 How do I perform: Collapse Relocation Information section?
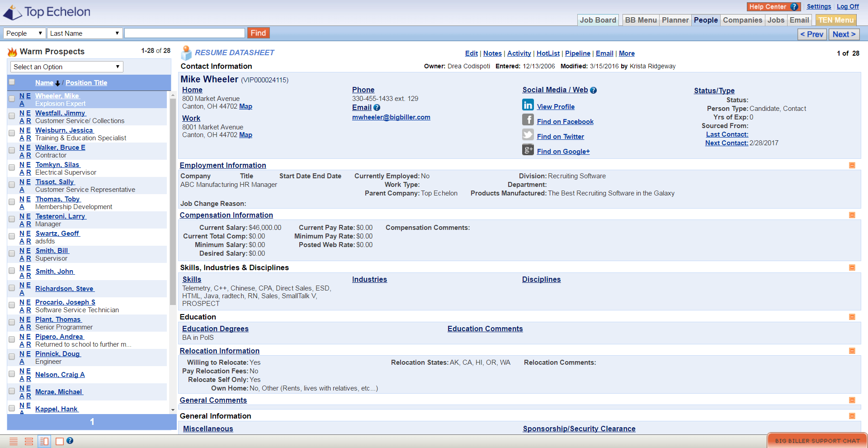pyautogui.click(x=852, y=351)
